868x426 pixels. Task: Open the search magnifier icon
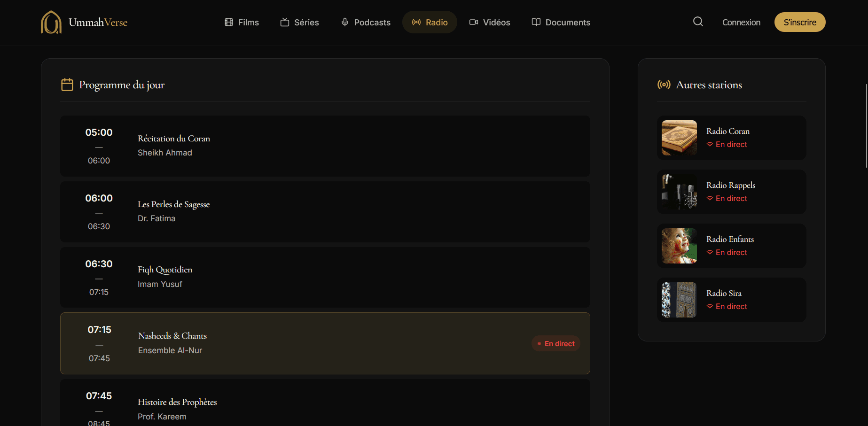tap(698, 22)
